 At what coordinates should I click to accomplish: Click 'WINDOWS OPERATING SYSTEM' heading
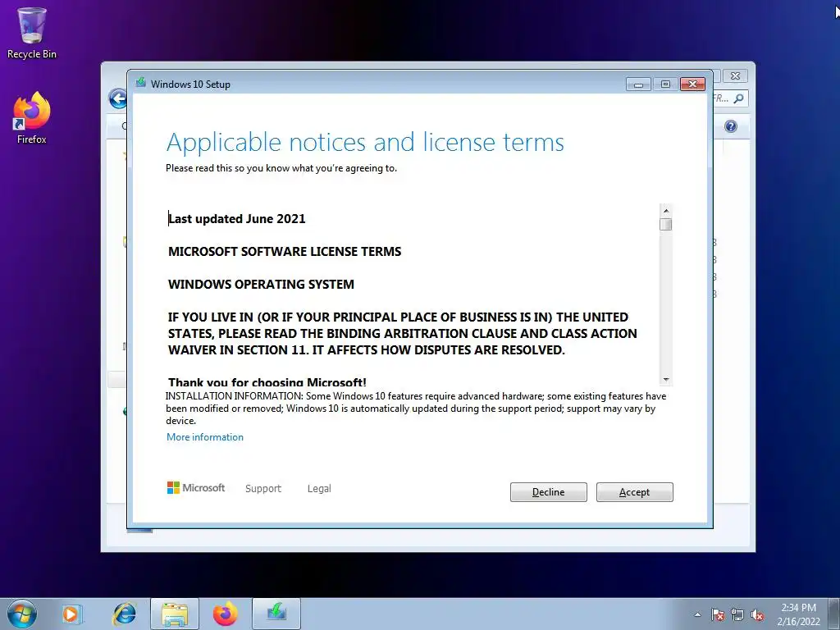click(x=261, y=284)
